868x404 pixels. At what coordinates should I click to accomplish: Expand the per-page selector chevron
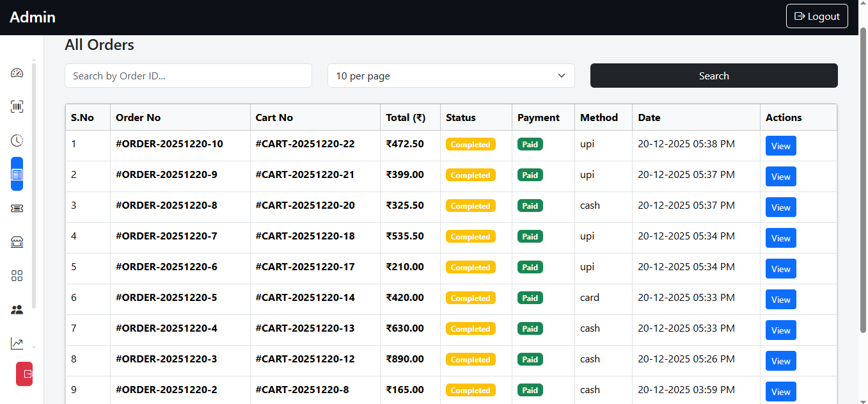tap(562, 76)
